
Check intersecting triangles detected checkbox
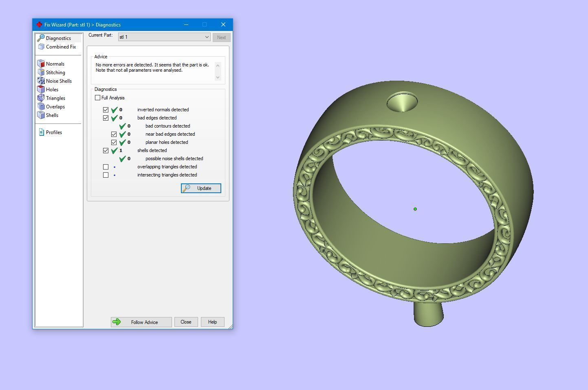pos(106,175)
